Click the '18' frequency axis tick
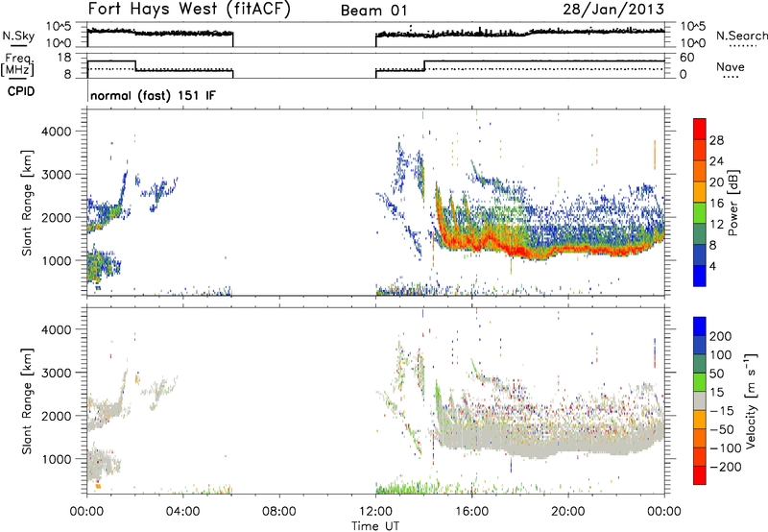The height and width of the screenshot is (532, 768). pyautogui.click(x=63, y=58)
